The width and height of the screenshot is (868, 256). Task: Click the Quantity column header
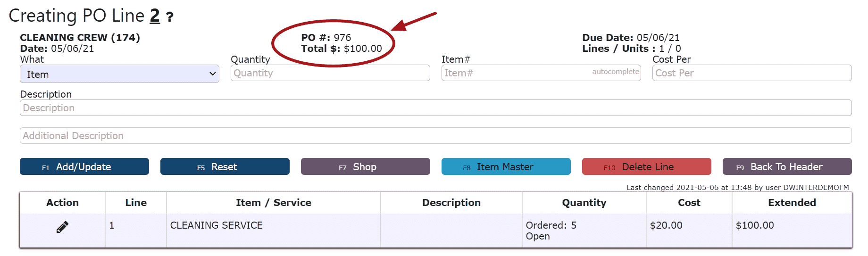click(584, 203)
